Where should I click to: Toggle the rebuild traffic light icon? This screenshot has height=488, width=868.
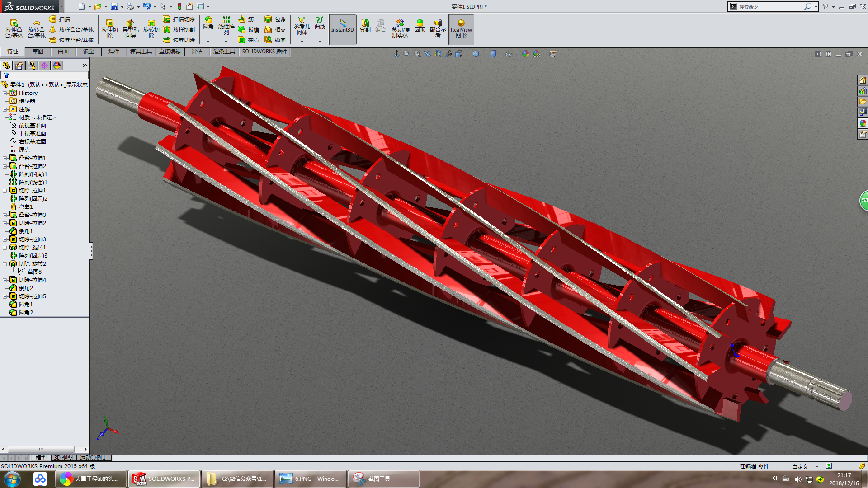click(x=179, y=6)
